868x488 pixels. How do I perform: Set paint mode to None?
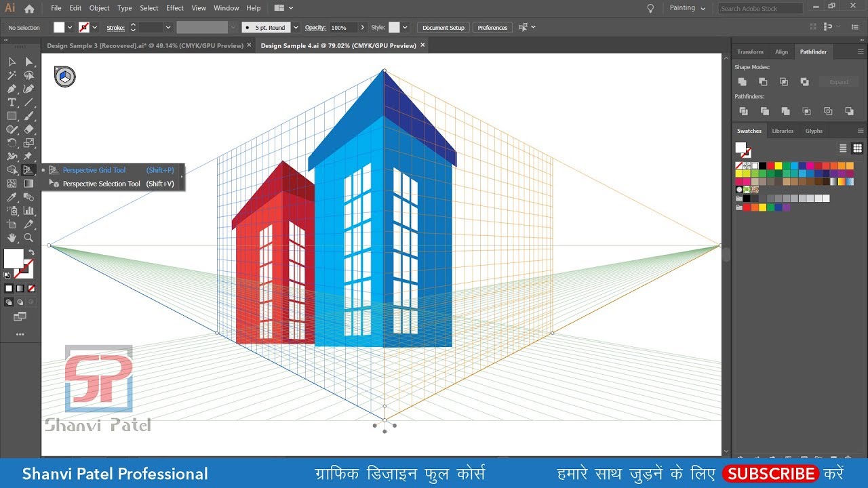pos(31,289)
